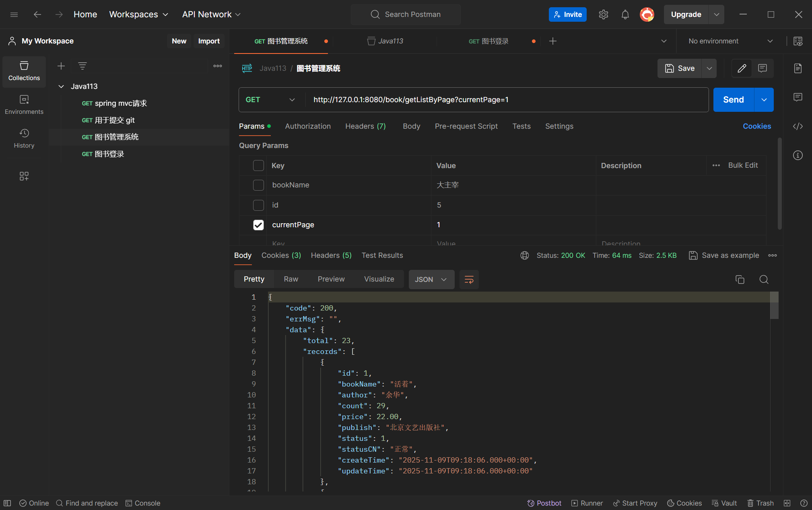
Task: Go forward using the right arrow
Action: point(59,14)
